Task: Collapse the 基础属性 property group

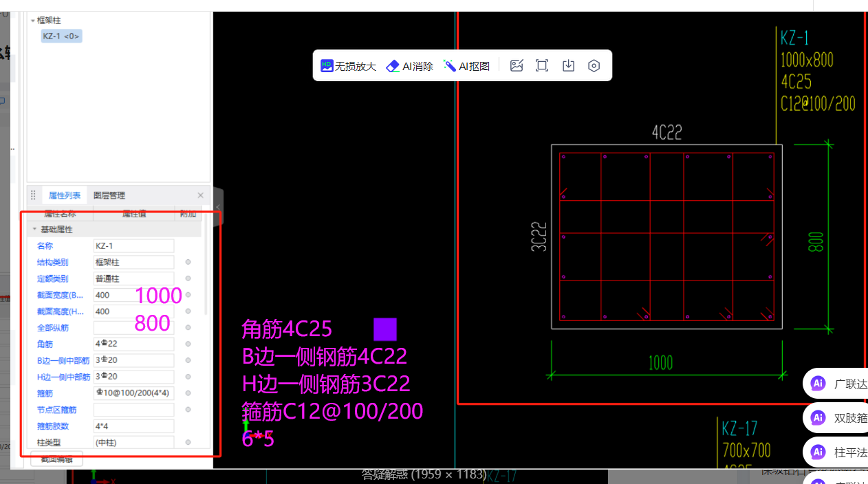Action: tap(34, 230)
